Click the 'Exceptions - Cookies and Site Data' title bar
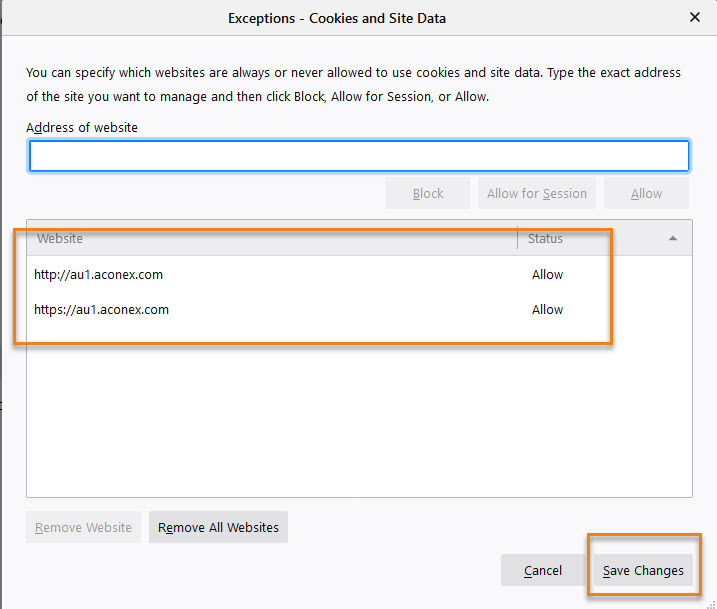 tap(337, 18)
